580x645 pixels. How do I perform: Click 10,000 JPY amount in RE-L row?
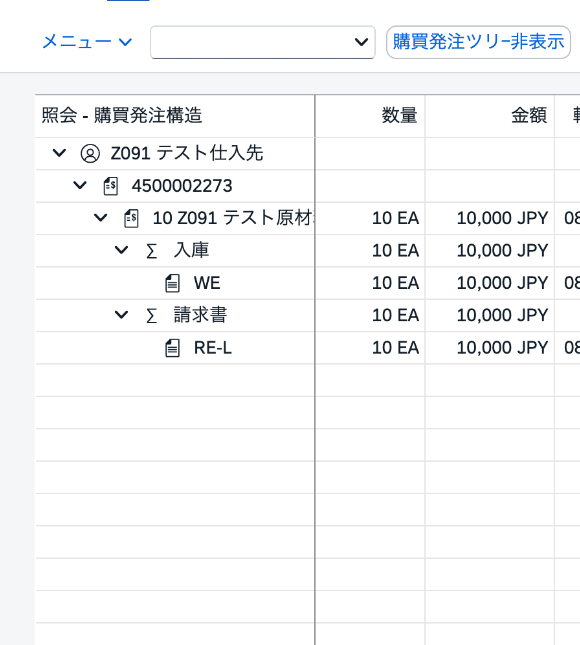tap(502, 348)
